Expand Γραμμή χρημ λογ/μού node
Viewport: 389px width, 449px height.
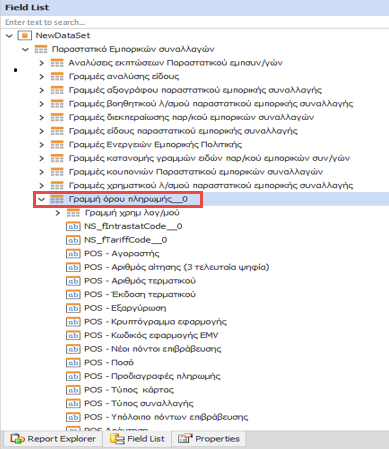(58, 213)
